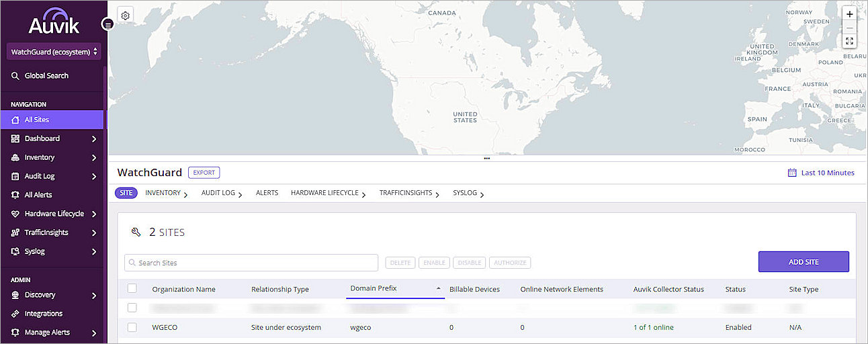Expand the Dashboard sidebar submenu
The image size is (868, 344).
93,139
